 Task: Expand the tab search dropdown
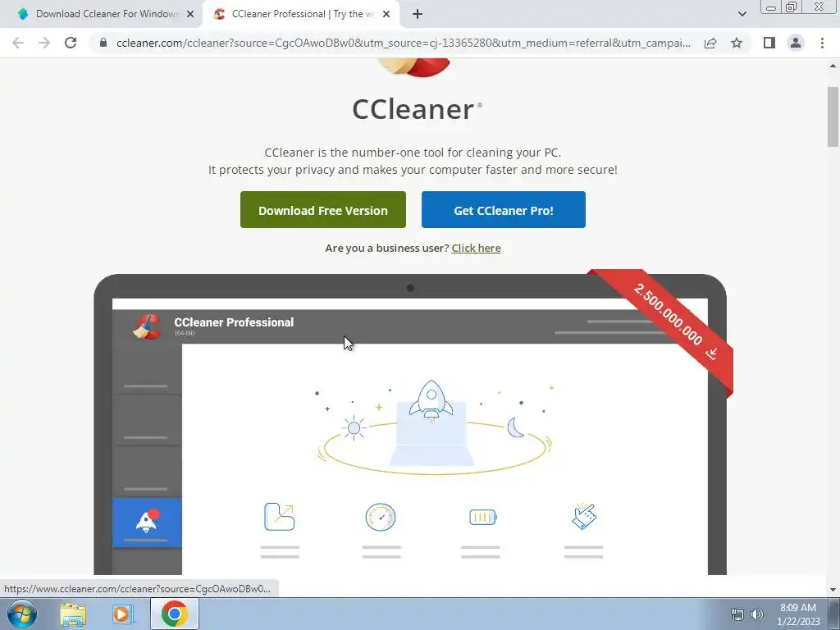tap(742, 14)
